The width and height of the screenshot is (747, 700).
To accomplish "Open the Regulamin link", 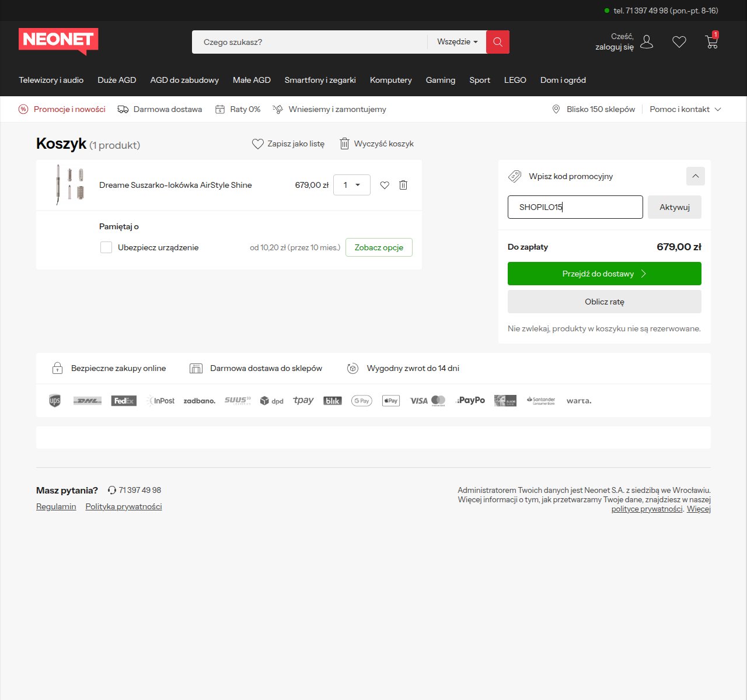I will [x=56, y=506].
